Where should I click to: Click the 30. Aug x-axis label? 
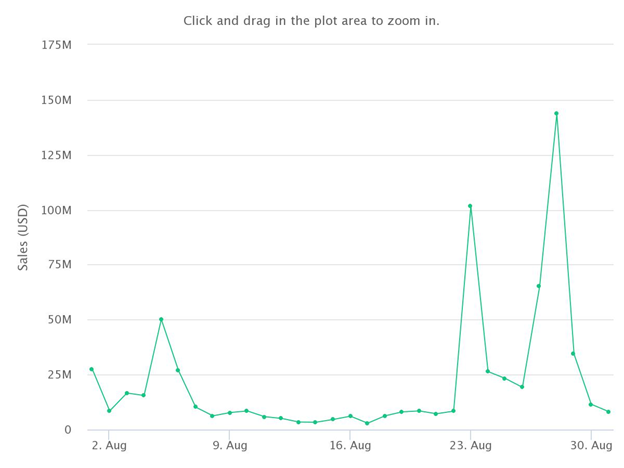(591, 445)
